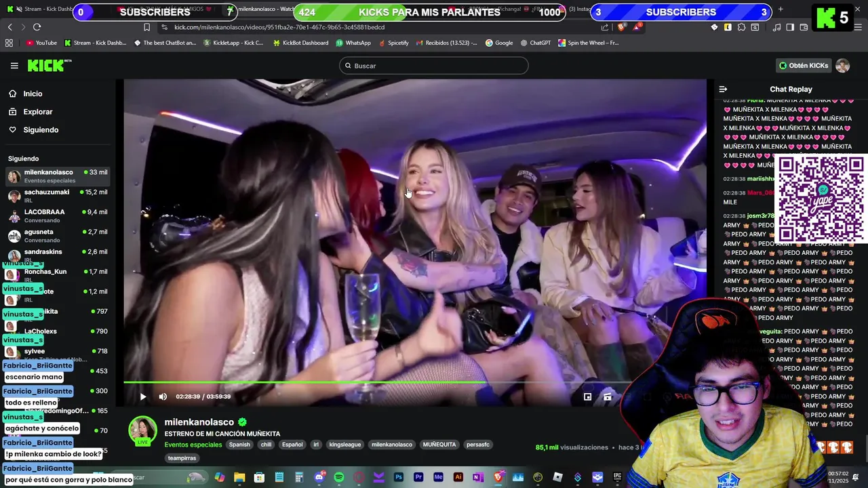This screenshot has width=868, height=488.
Task: Click the Buscar search field
Action: [434, 66]
